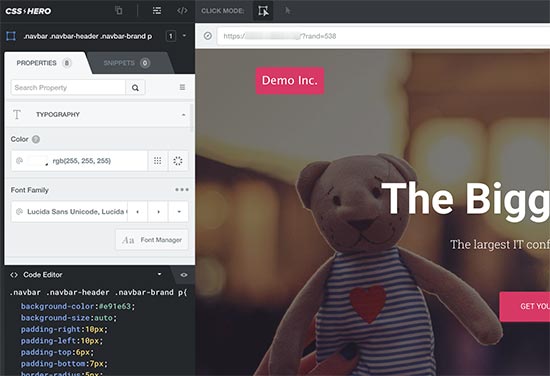Click the properties panel scrollbar

(192, 118)
